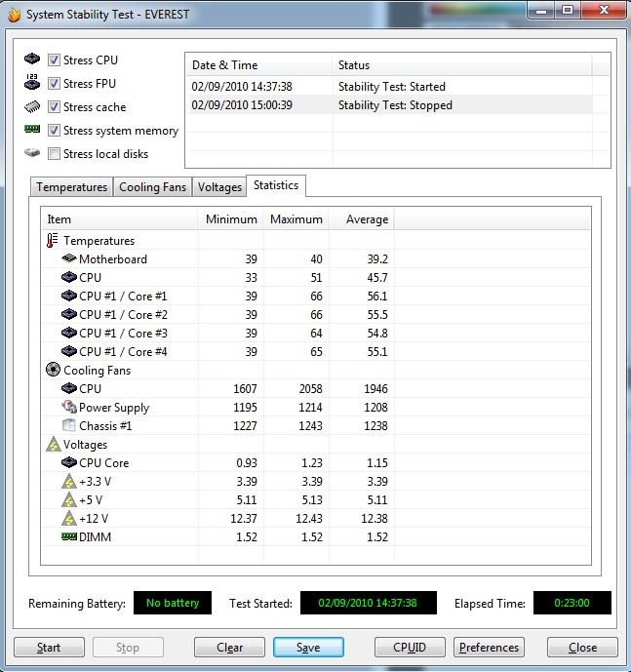The width and height of the screenshot is (631, 672).
Task: Click the Status log column header
Action: click(462, 65)
